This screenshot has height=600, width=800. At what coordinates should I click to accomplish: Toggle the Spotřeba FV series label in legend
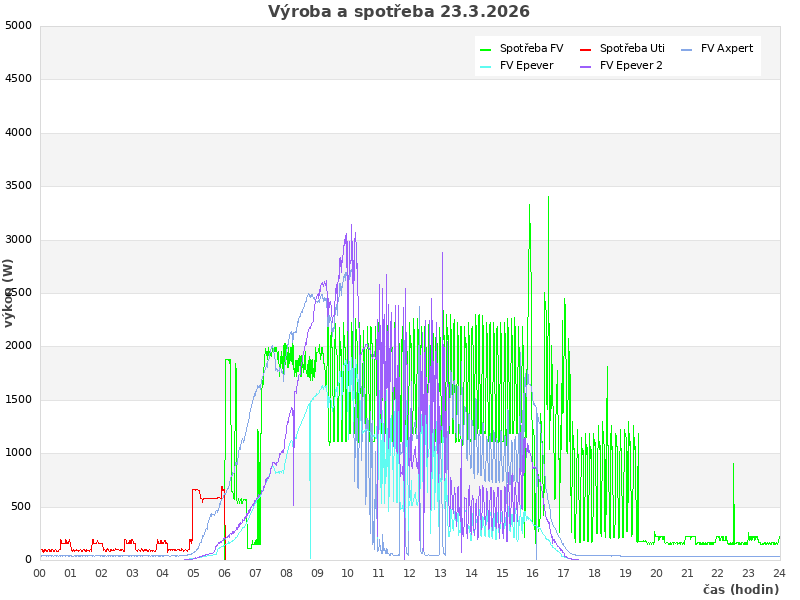click(531, 48)
